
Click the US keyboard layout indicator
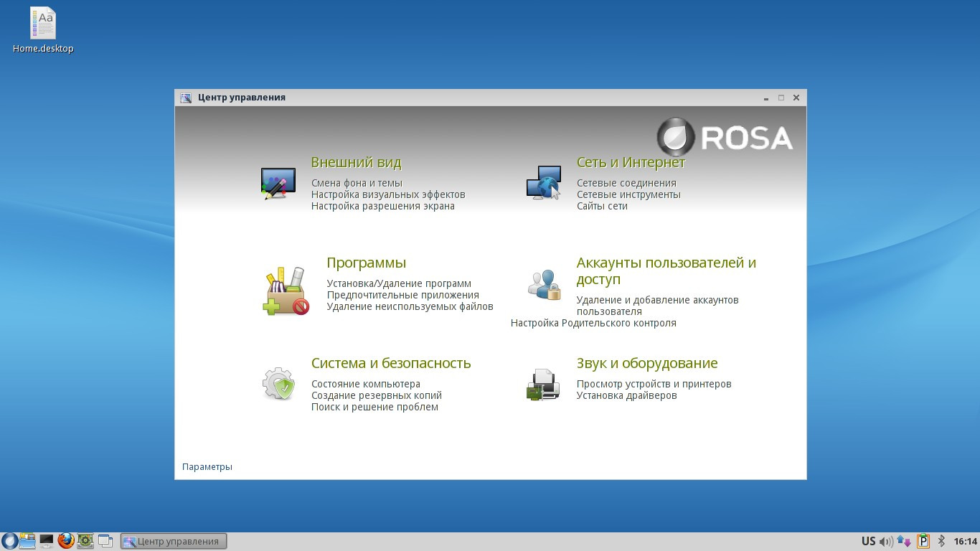point(868,541)
